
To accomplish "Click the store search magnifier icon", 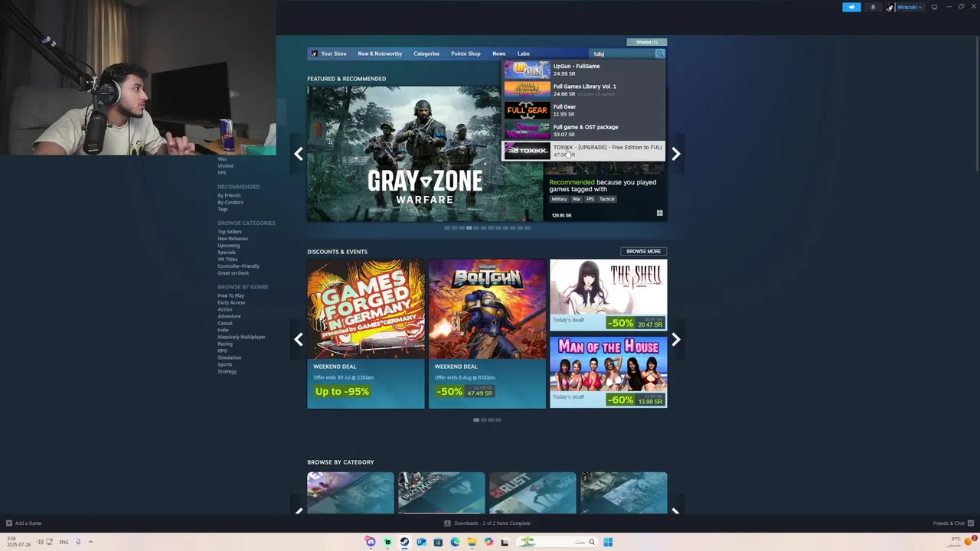I will click(659, 54).
